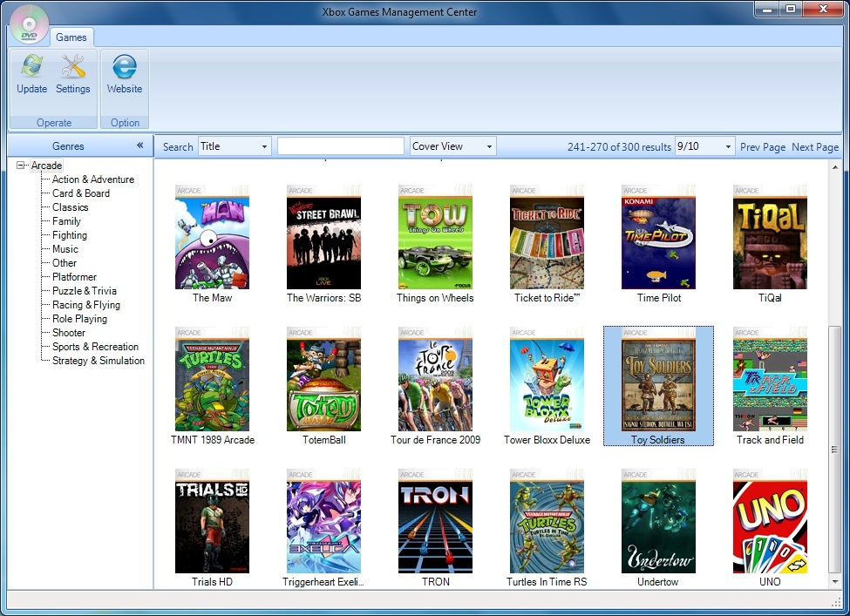Select the Tour de France 2009 cover

(x=435, y=379)
